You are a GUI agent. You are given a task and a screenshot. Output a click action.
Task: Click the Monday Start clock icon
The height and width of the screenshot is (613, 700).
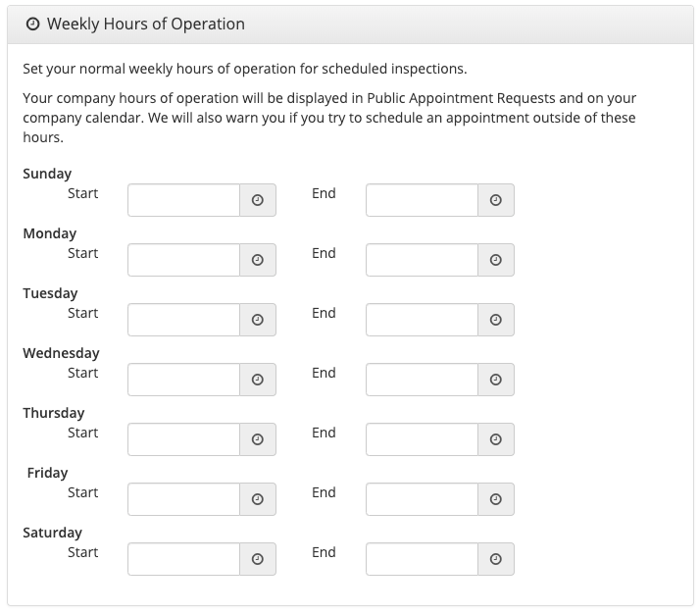pyautogui.click(x=258, y=260)
